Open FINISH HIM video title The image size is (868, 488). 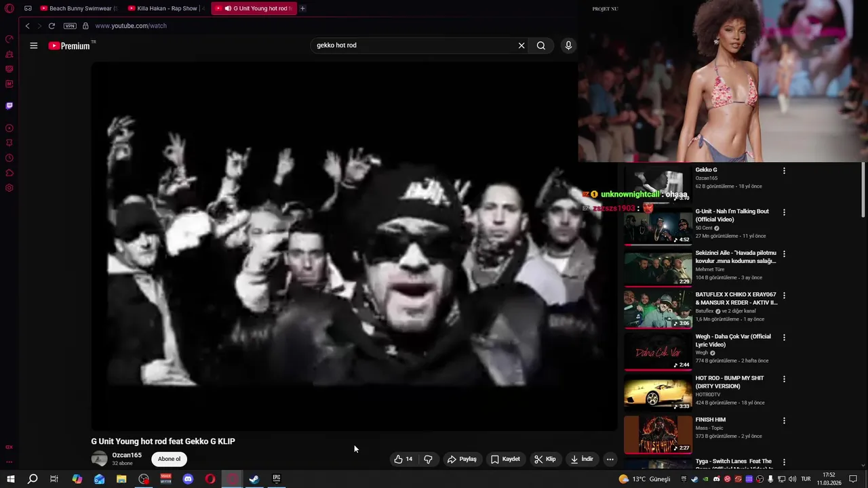coord(710,420)
